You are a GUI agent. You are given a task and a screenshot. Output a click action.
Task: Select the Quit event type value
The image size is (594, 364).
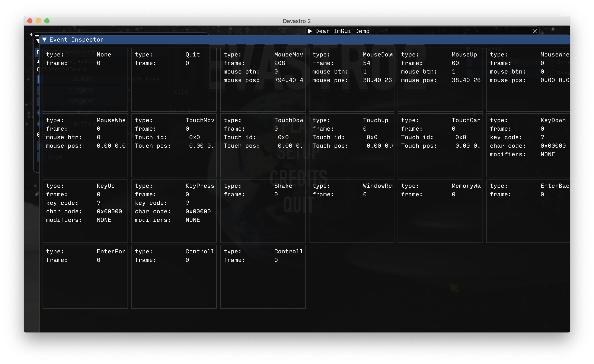[193, 55]
